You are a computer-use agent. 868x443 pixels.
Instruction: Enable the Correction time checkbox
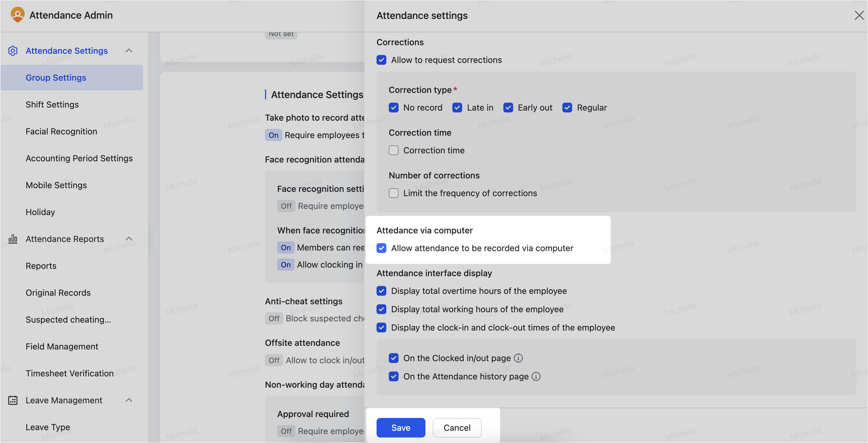coord(393,150)
